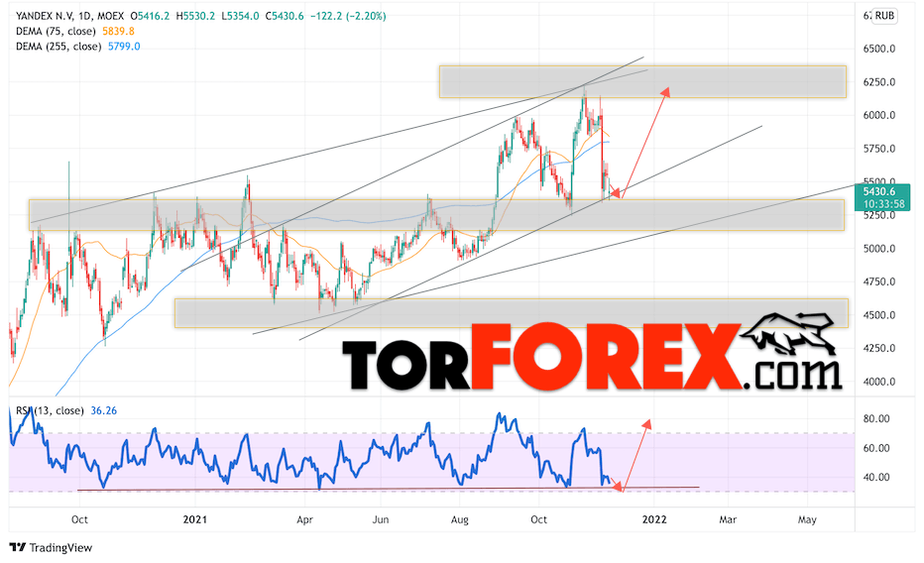Viewport: 924px width, 563px height.
Task: Click the current price label 5430.6
Action: point(878,191)
